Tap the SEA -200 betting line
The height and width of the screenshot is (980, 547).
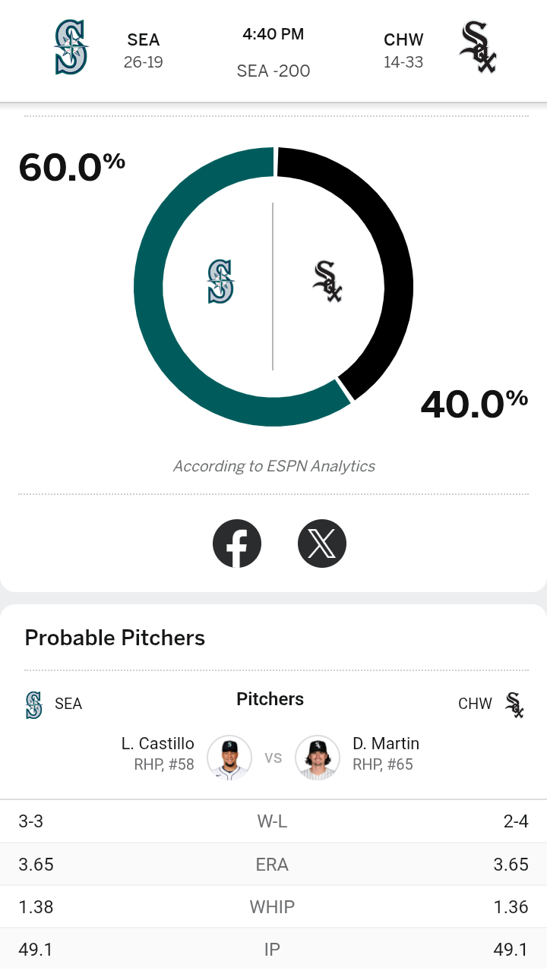coord(273,71)
